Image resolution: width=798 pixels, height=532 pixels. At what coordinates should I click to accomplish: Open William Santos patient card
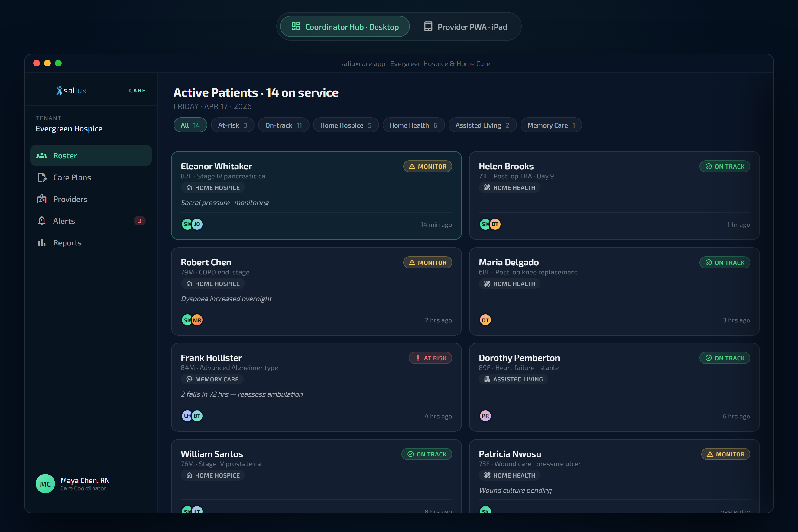click(316, 476)
